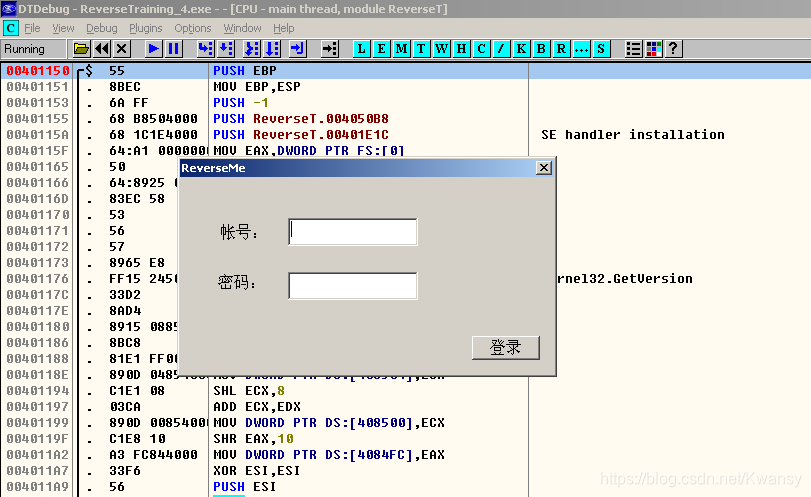Show Breakpoints with B button
Screen dimensions: 811x497
[541, 49]
